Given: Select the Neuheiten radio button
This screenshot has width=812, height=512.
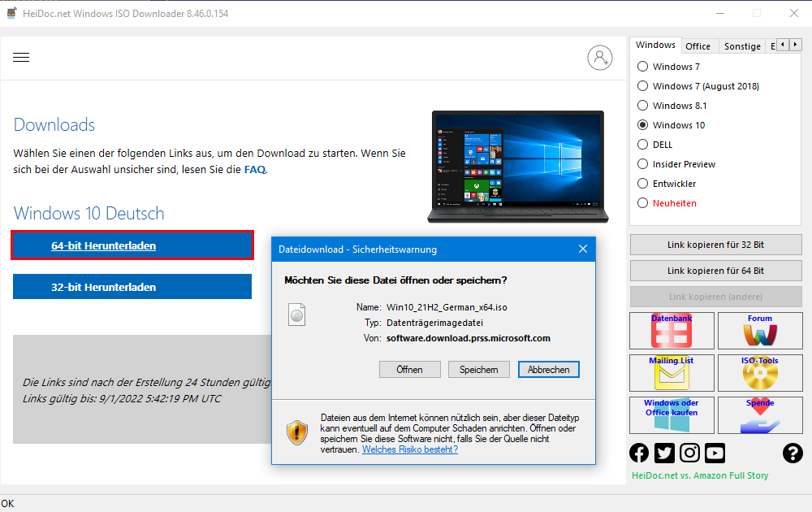Looking at the screenshot, I should 642,203.
